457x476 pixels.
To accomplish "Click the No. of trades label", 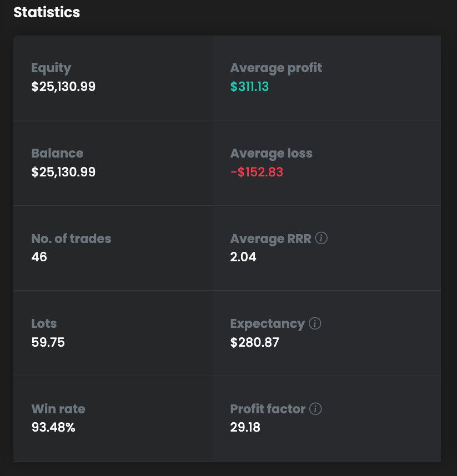I will 71,239.
